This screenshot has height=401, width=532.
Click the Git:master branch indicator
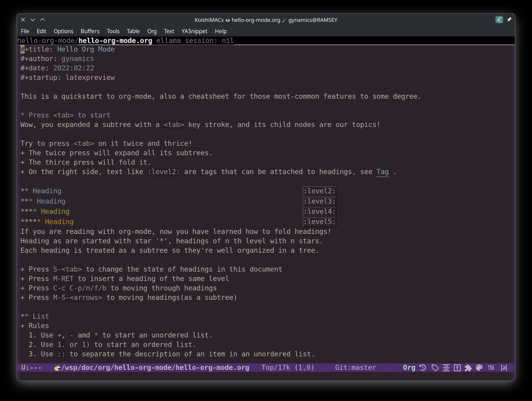point(355,367)
